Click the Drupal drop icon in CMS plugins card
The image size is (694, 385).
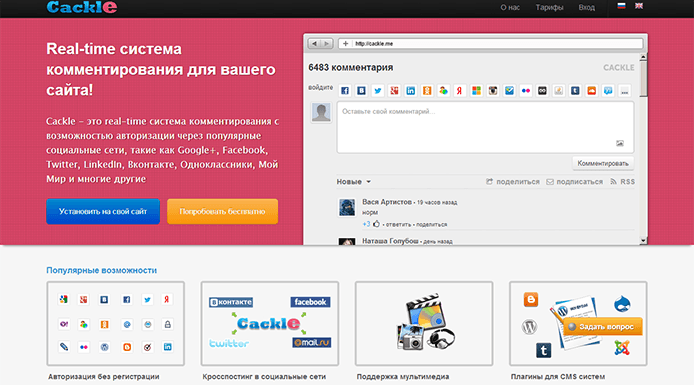pyautogui.click(x=622, y=304)
